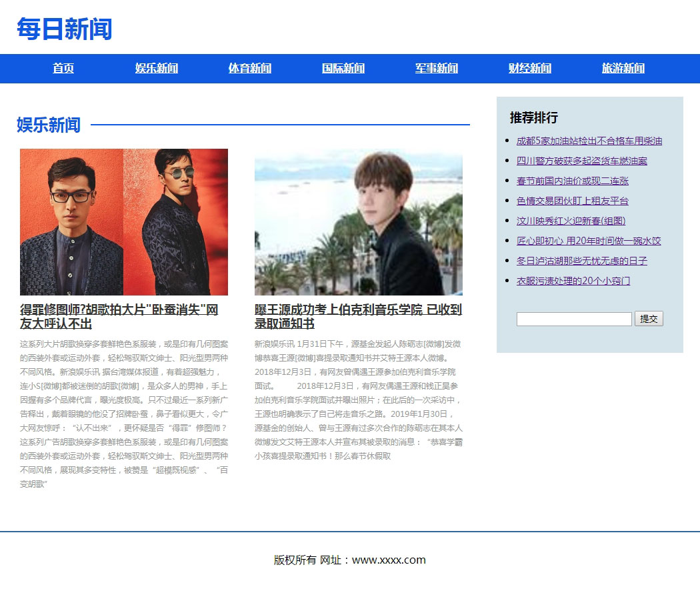Image resolution: width=700 pixels, height=611 pixels.
Task: Click the 娱乐新闻 section heading
Action: tap(49, 125)
